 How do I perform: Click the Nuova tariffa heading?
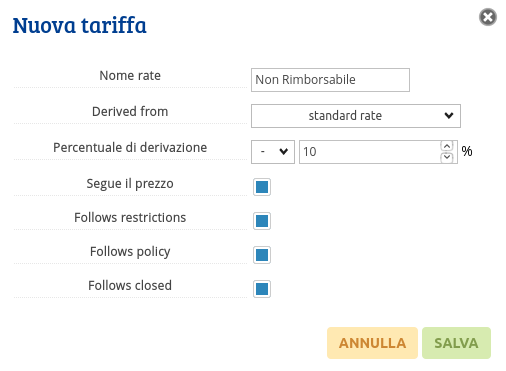point(80,25)
